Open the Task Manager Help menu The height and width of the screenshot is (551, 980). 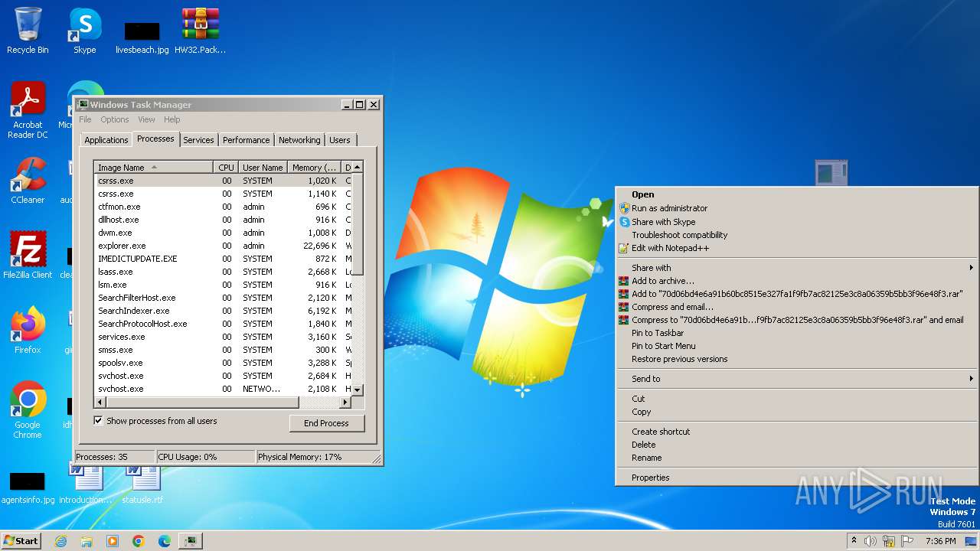172,119
